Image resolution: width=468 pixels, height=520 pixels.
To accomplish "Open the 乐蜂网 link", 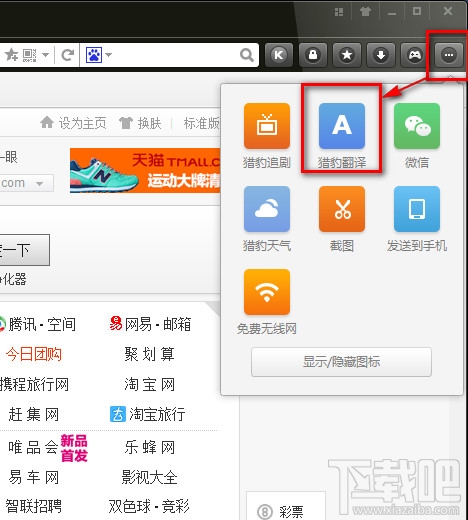I will pos(149,447).
